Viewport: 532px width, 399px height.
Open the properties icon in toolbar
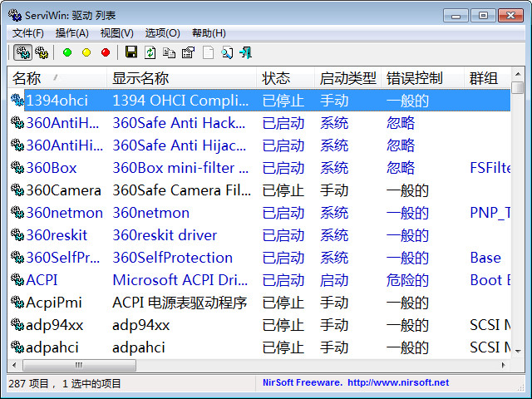pos(188,52)
